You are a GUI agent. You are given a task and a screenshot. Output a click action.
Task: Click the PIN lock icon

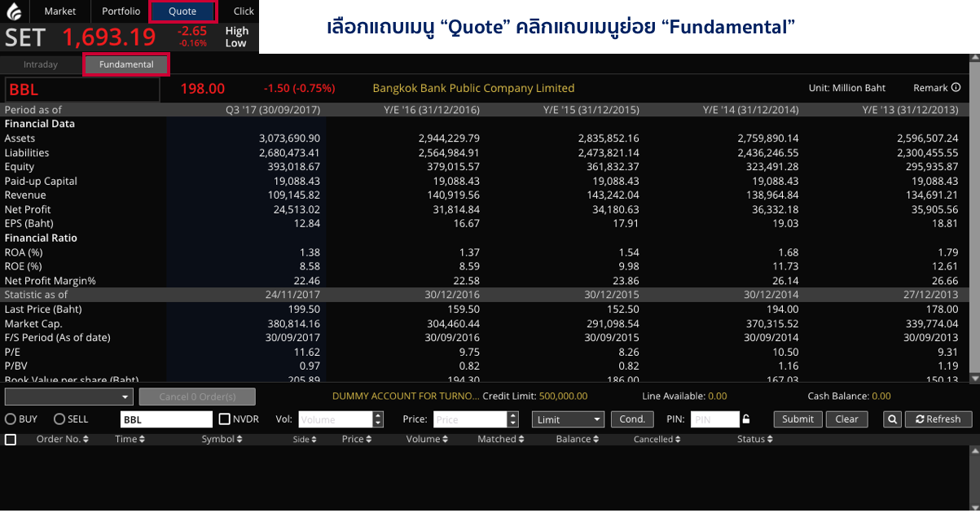745,419
